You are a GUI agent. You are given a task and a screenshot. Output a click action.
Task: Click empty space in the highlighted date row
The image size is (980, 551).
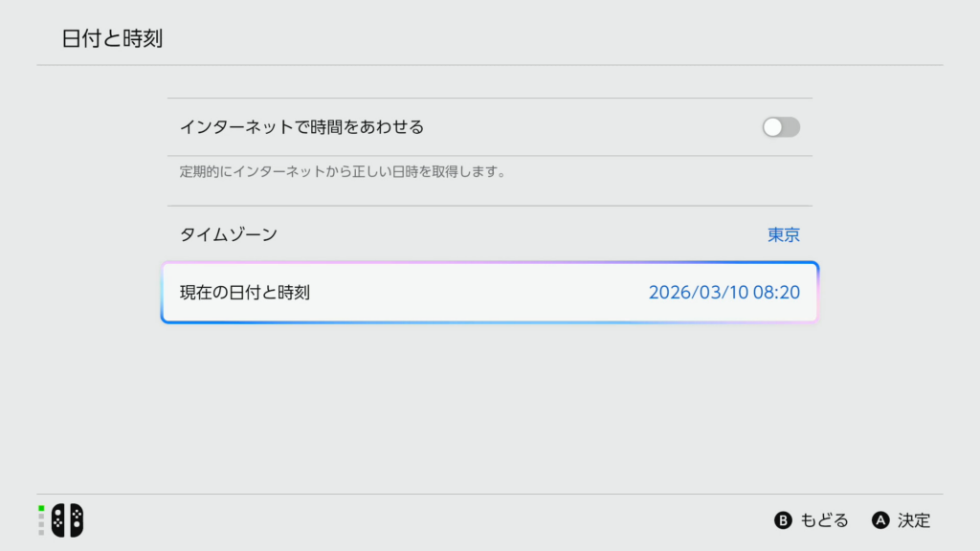(x=479, y=293)
